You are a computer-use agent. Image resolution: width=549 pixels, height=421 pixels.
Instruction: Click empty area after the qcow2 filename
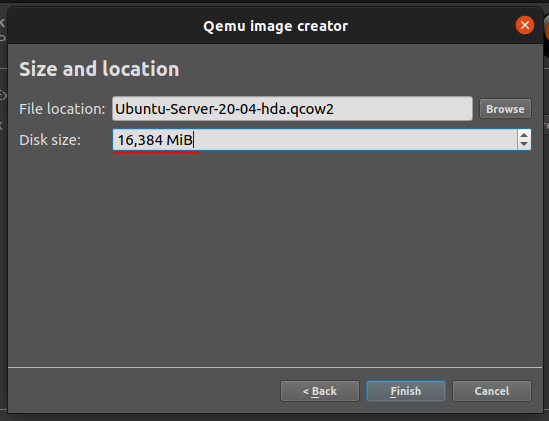(x=403, y=109)
